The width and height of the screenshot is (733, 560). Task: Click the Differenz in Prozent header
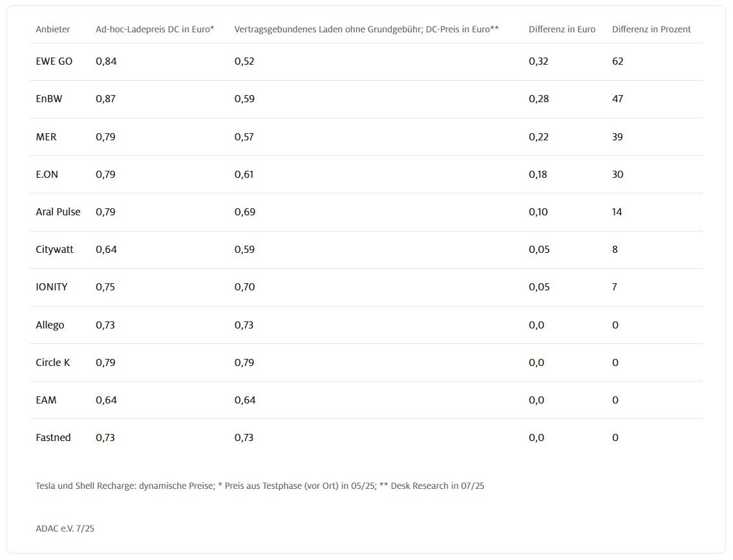pos(651,29)
